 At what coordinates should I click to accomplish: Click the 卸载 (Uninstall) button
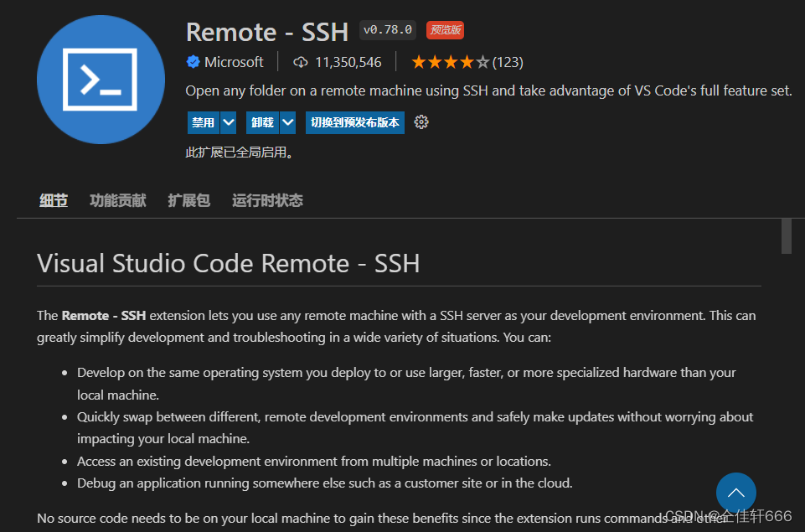point(262,122)
